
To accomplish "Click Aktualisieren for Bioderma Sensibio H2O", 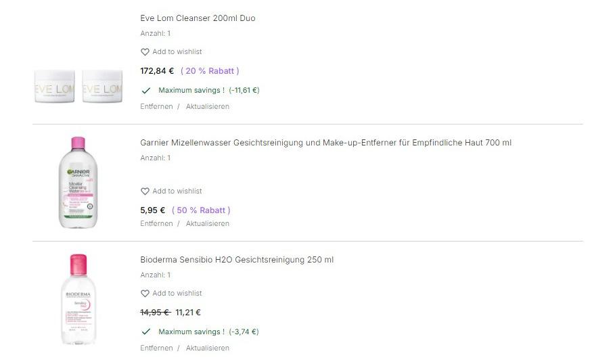I will point(208,348).
